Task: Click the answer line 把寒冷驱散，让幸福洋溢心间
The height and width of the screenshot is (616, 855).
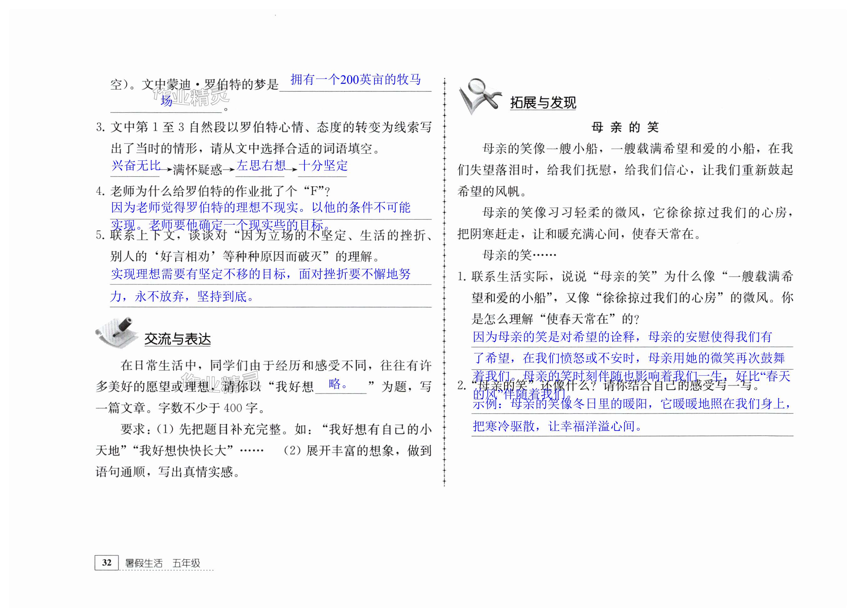Action: point(557,426)
